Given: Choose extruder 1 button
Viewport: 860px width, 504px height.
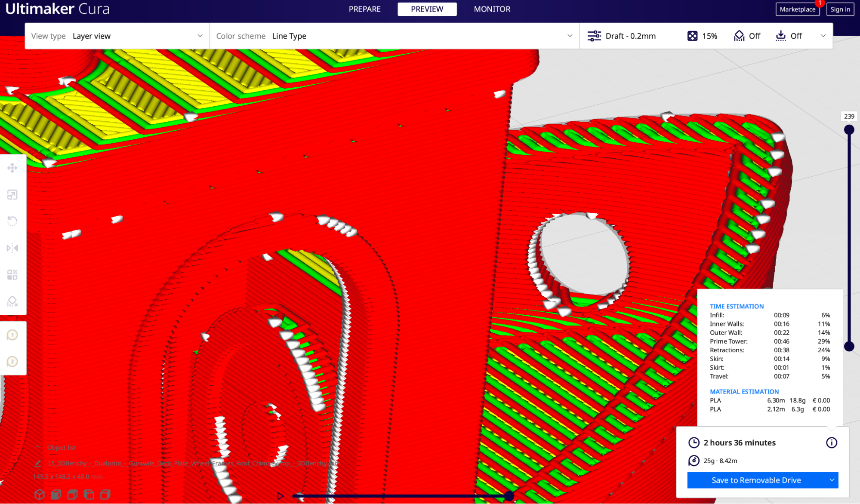Looking at the screenshot, I should click(12, 335).
